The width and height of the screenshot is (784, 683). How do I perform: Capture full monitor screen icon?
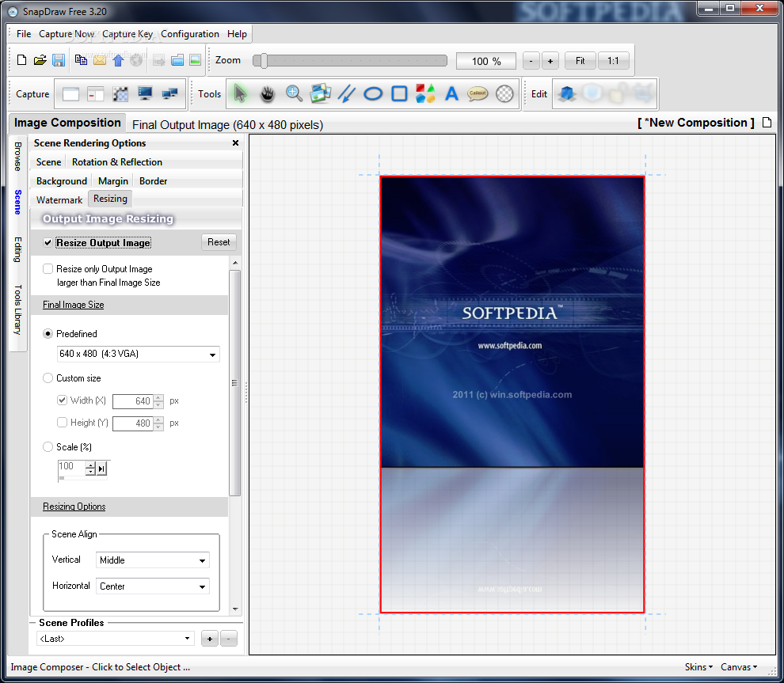click(145, 93)
